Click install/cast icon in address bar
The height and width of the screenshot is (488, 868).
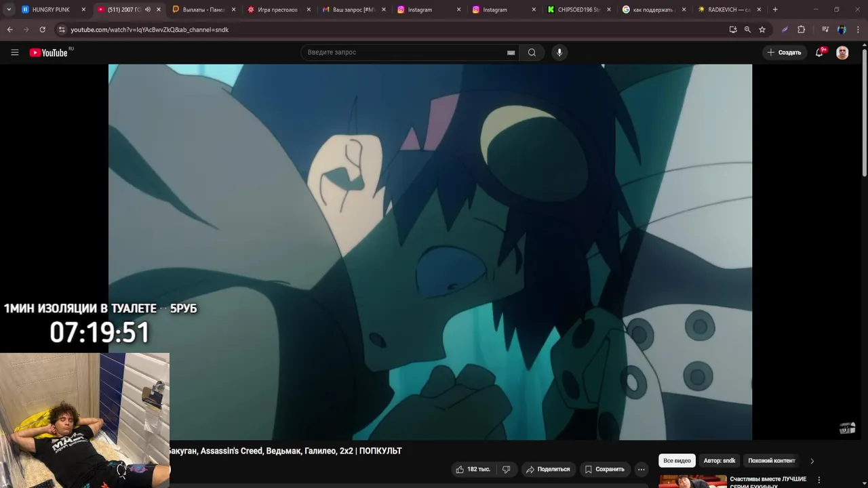[x=732, y=30]
